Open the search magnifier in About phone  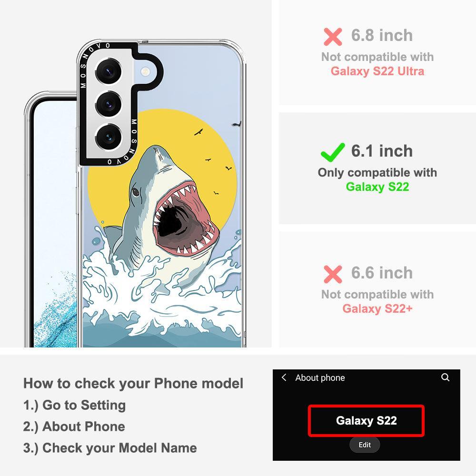tap(445, 377)
